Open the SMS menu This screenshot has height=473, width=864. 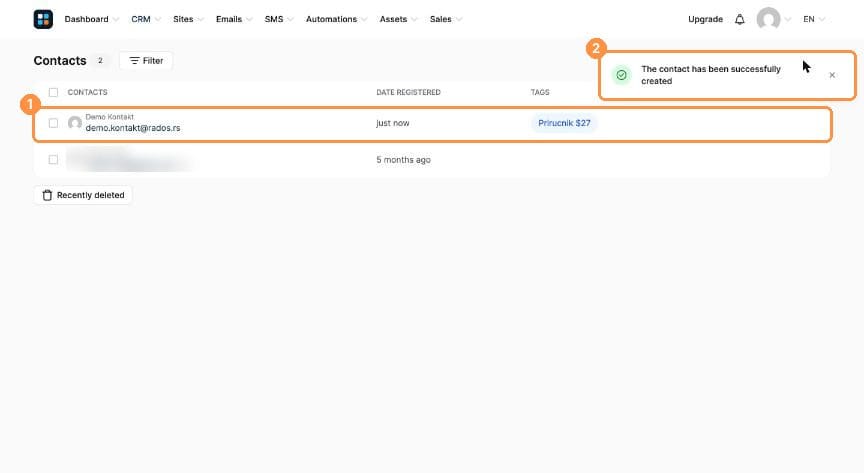point(279,19)
